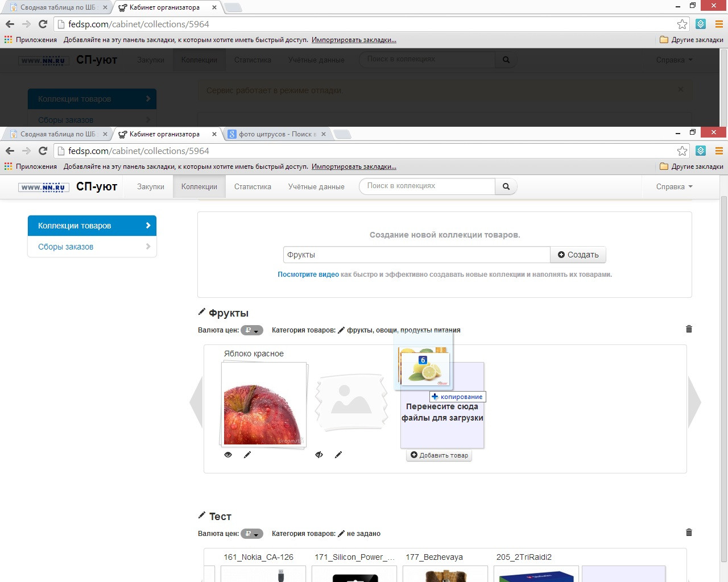Switch to Сводная таблица tab in front window
The height and width of the screenshot is (582, 728).
[x=57, y=134]
